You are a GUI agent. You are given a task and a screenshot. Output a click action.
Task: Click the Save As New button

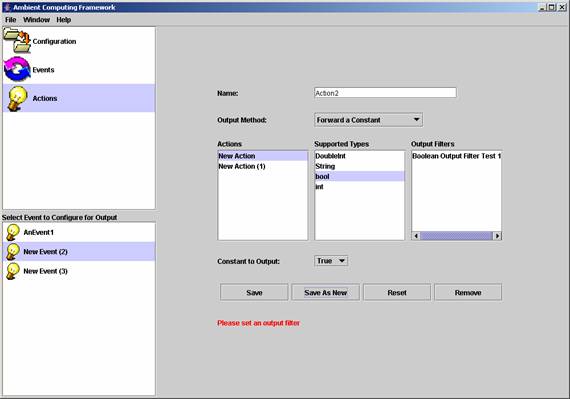click(x=325, y=293)
